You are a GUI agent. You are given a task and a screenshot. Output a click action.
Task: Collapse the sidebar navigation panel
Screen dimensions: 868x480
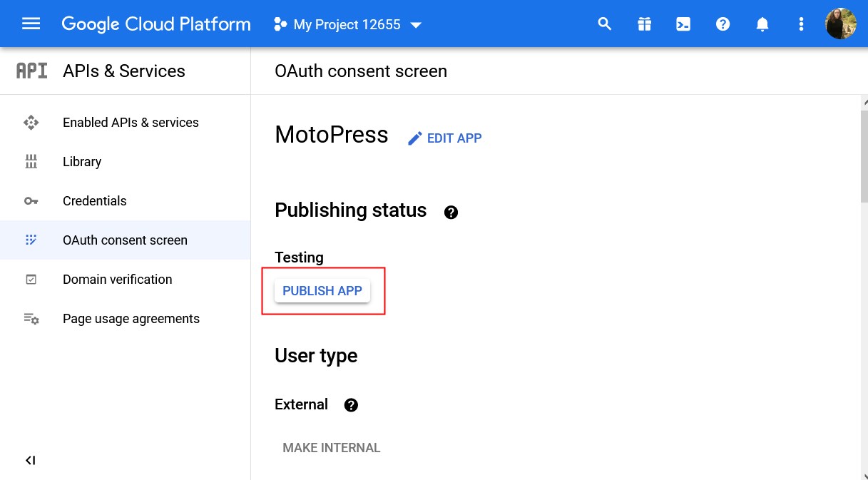[x=31, y=461]
